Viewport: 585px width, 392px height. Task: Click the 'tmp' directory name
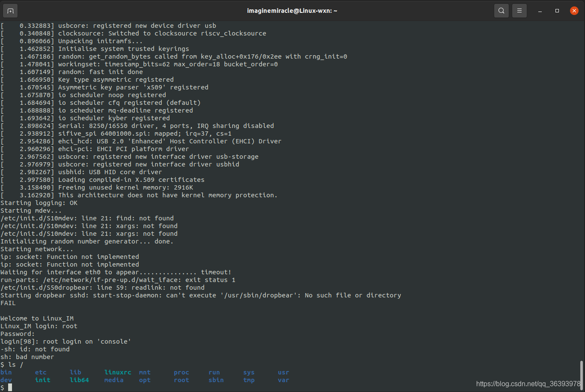(x=249, y=380)
